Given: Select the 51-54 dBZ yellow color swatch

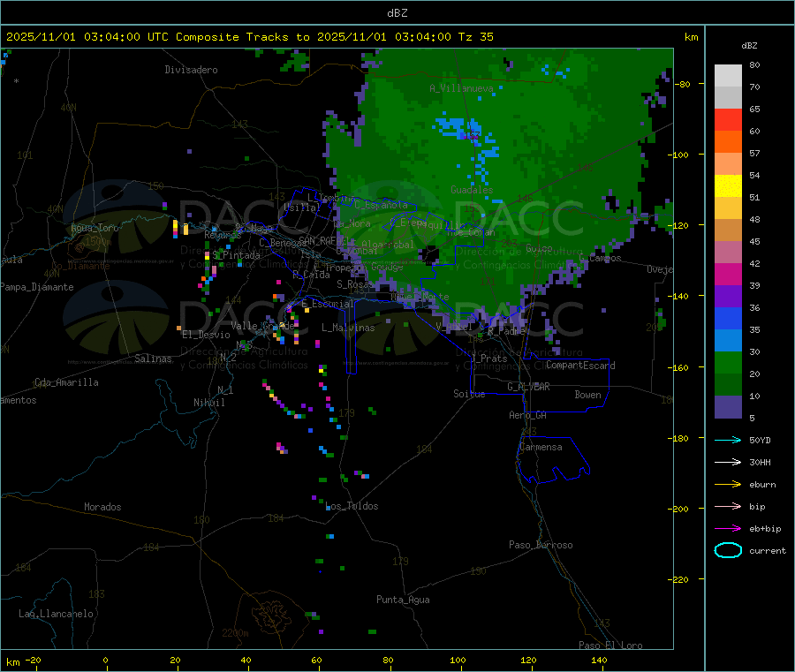Looking at the screenshot, I should (728, 186).
